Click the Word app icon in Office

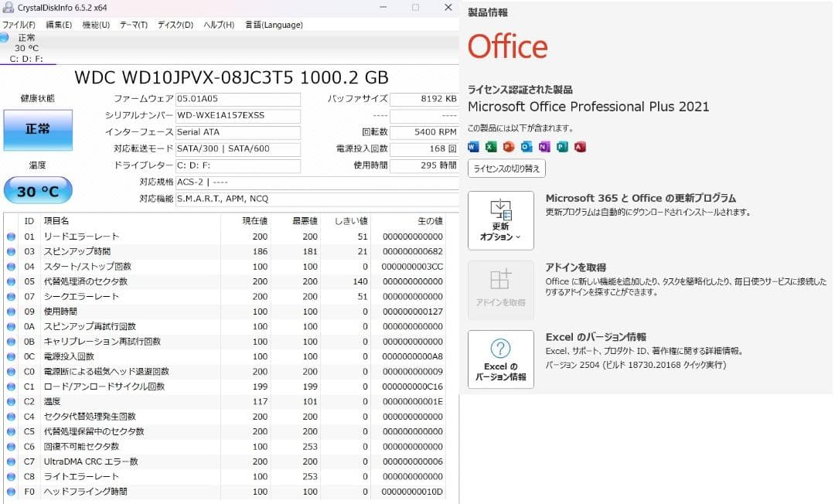click(x=473, y=147)
